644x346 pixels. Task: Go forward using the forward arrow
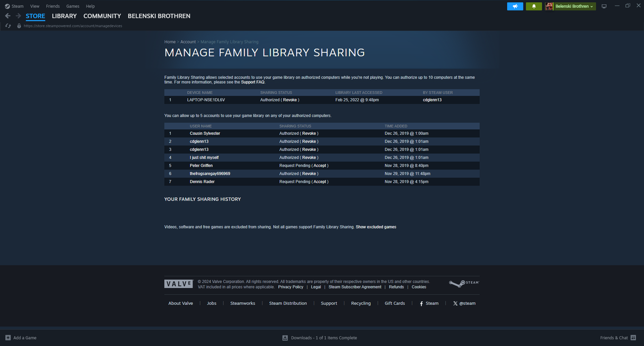[x=18, y=16]
